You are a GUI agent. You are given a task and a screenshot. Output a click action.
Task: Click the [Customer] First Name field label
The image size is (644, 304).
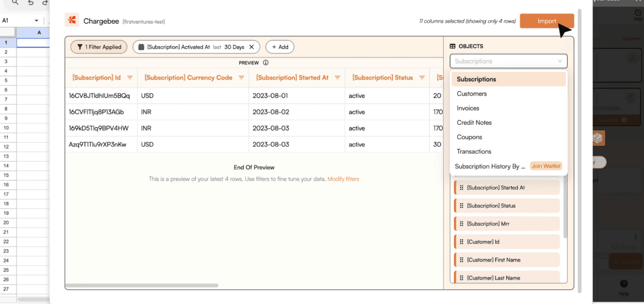pos(494,260)
